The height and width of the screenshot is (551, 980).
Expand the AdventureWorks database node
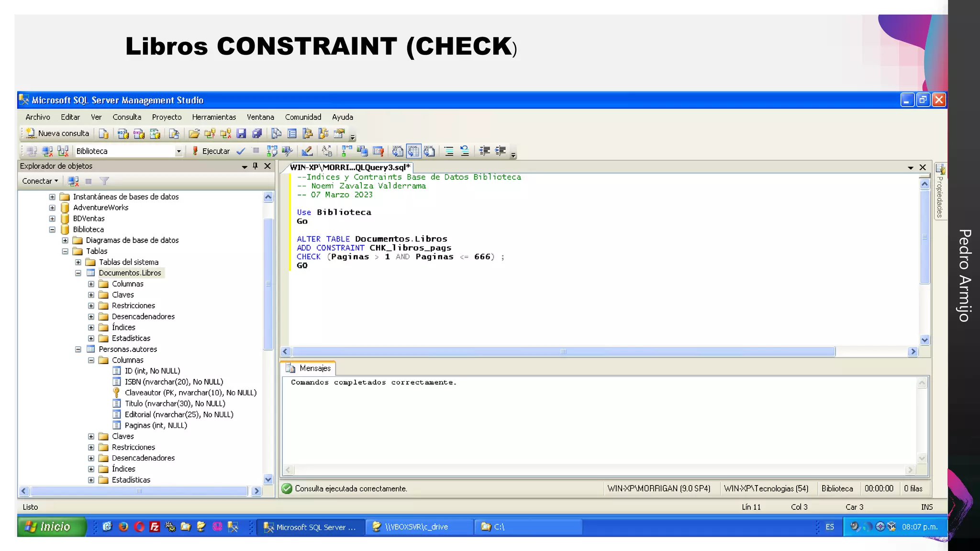[52, 208]
